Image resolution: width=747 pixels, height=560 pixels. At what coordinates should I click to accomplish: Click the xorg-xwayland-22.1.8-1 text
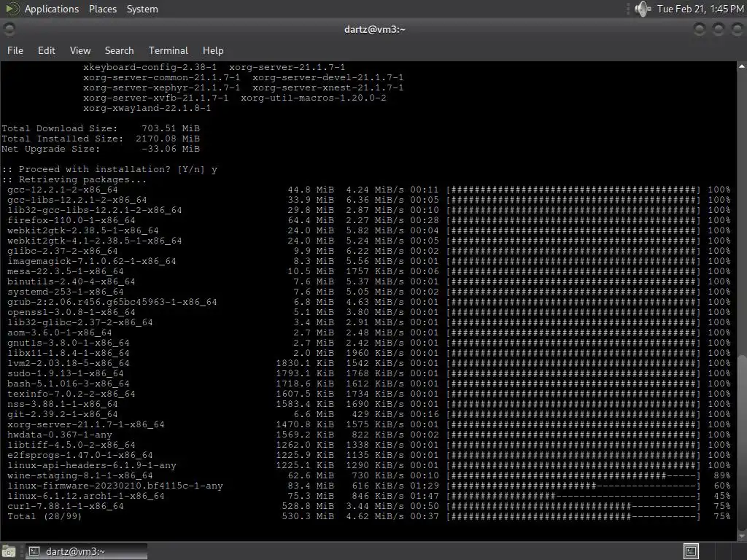point(147,108)
